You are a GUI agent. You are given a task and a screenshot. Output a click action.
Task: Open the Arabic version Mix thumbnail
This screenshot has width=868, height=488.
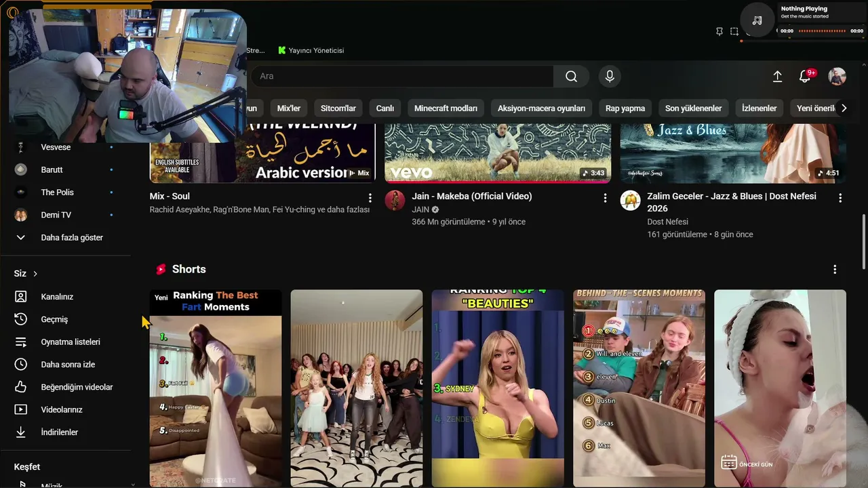[x=262, y=153]
